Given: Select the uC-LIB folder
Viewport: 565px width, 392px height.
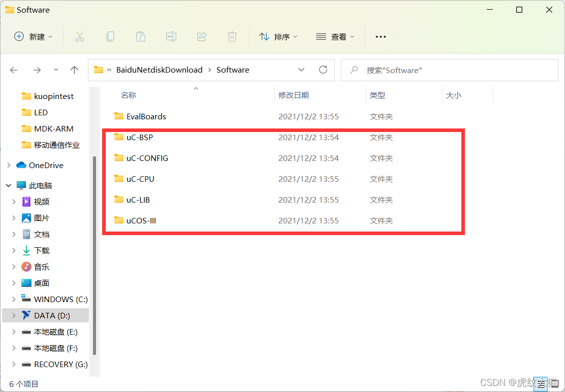Looking at the screenshot, I should click(x=138, y=200).
